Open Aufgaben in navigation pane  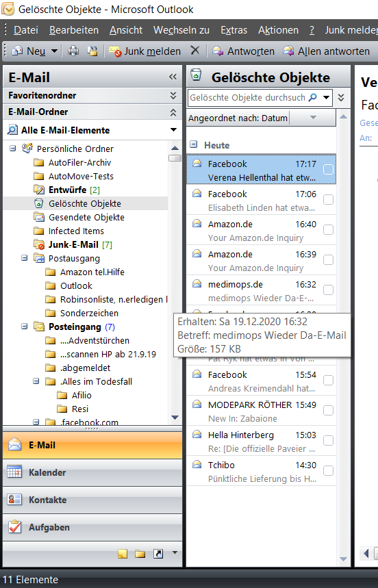(x=92, y=527)
